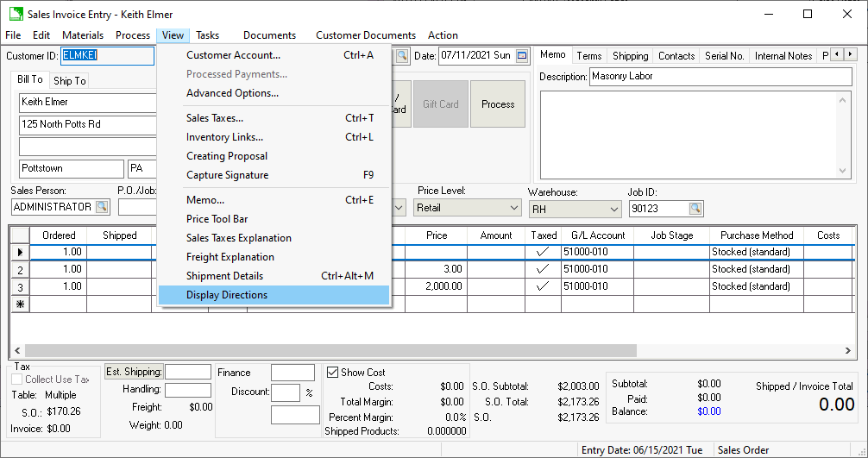Expand the Price Level dropdown showing Retail

pos(513,208)
